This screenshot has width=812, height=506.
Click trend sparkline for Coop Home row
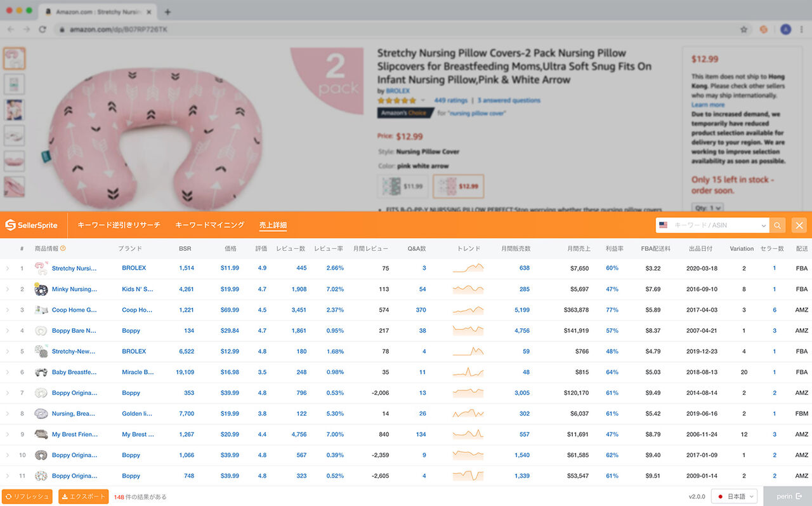point(468,310)
